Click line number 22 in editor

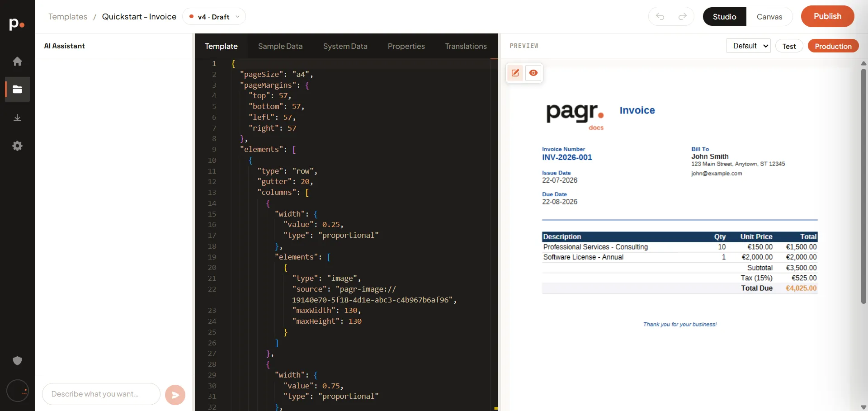212,289
